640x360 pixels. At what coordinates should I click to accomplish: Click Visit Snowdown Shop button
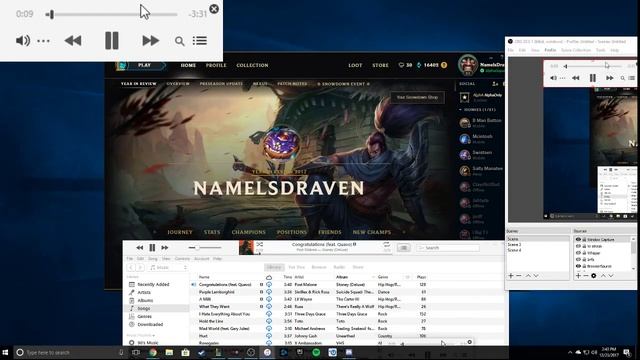(x=417, y=97)
